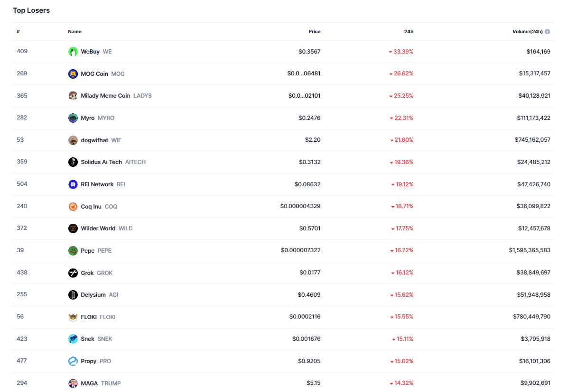567x392 pixels.
Task: Click the Milady Meme Coin logo
Action: click(x=73, y=96)
